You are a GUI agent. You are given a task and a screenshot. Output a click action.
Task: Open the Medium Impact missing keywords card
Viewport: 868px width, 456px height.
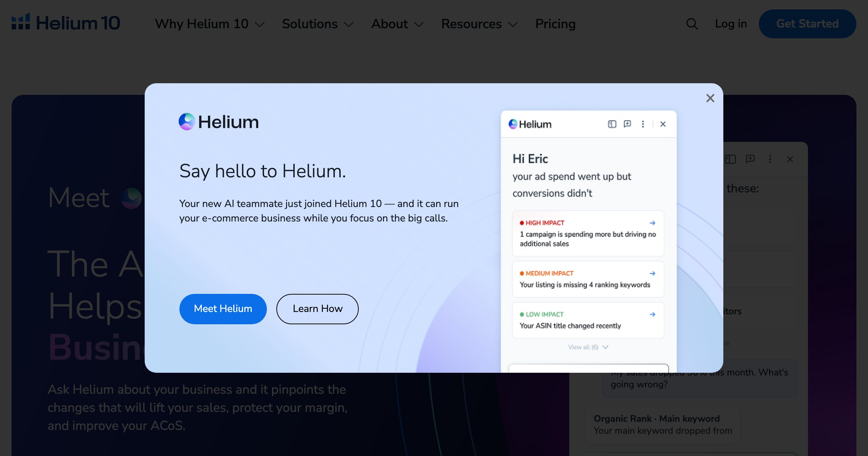tap(588, 279)
